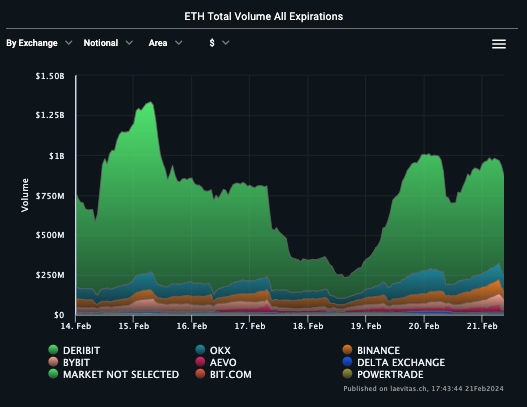
Task: Click the ETH Total Volume All Expirations title
Action: point(264,16)
